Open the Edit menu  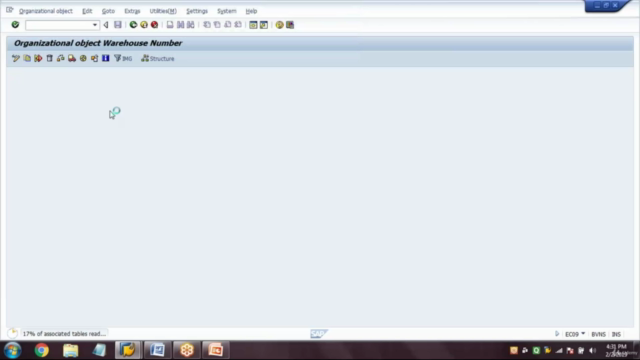pos(87,11)
